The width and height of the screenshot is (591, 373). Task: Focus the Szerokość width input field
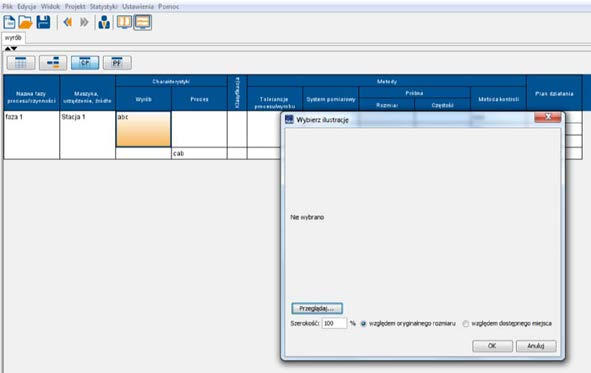tap(334, 323)
